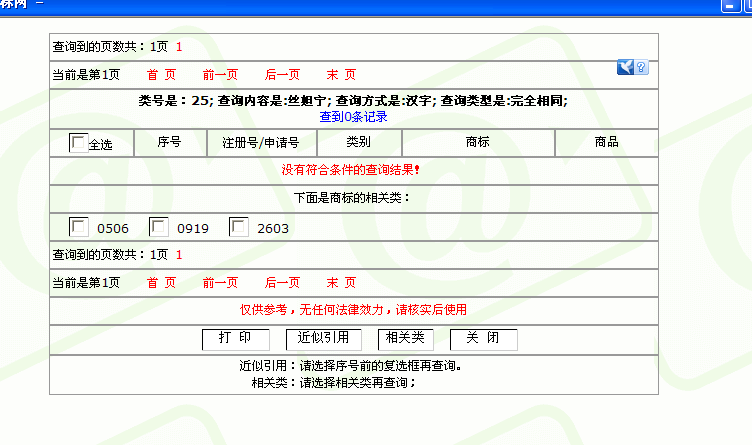Click the 相关类 instruction note line
The image size is (752, 445).
334,383
